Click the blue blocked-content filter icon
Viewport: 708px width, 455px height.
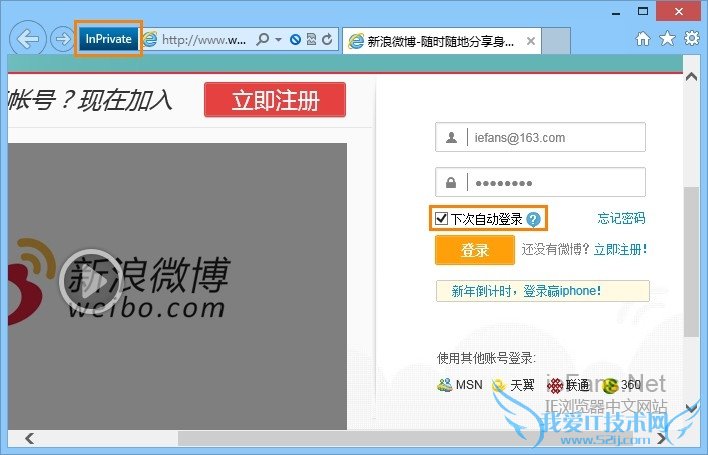[295, 40]
